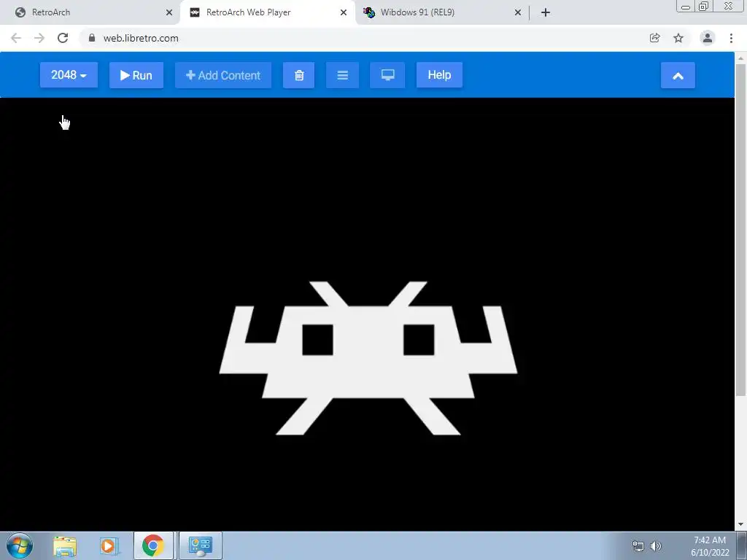747x560 pixels.
Task: Click the RetroArch Web Player tab favicon
Action: [195, 12]
